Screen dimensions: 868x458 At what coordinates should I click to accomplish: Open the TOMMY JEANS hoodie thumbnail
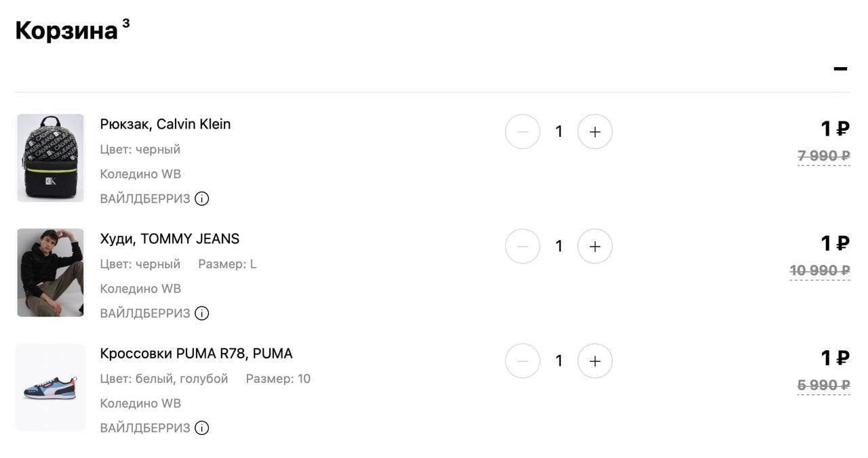(50, 272)
